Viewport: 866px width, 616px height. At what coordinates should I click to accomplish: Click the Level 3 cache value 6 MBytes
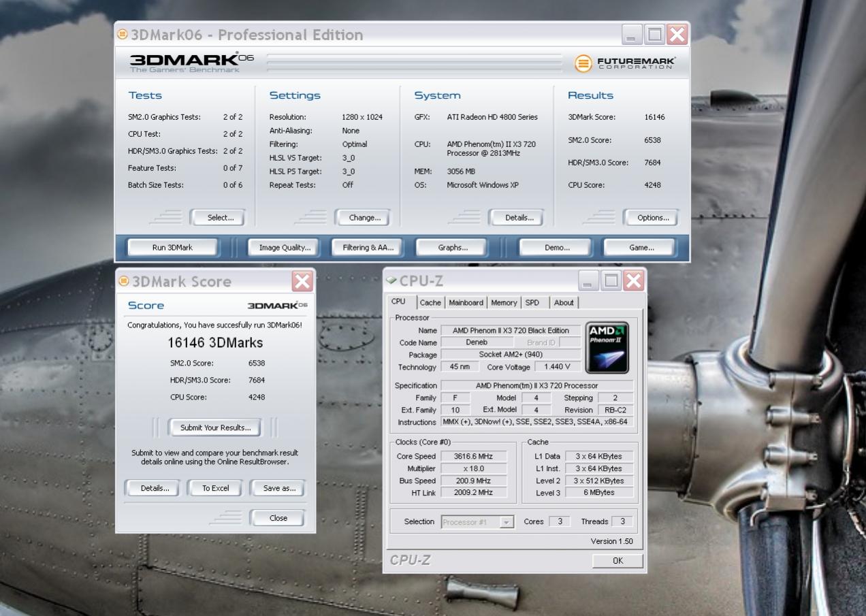pyautogui.click(x=598, y=492)
